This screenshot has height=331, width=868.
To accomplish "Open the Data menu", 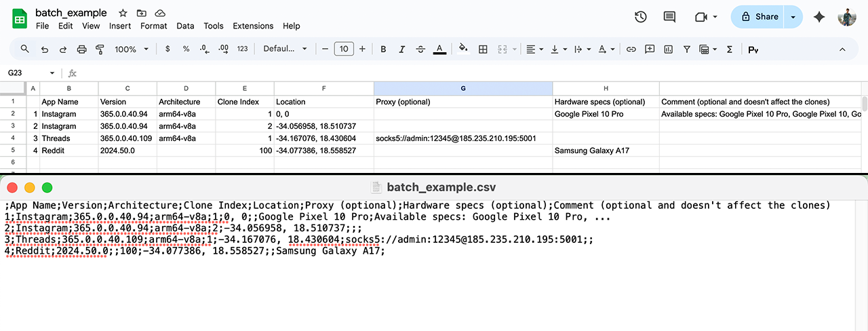I will point(185,26).
